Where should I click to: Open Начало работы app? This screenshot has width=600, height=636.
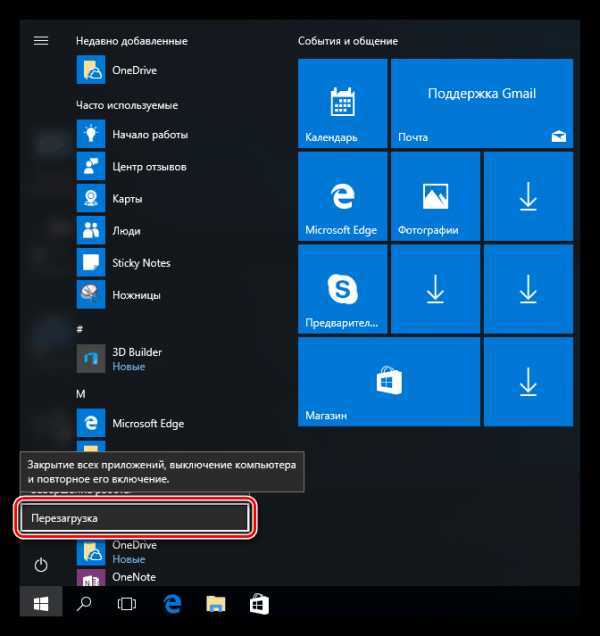click(132, 134)
